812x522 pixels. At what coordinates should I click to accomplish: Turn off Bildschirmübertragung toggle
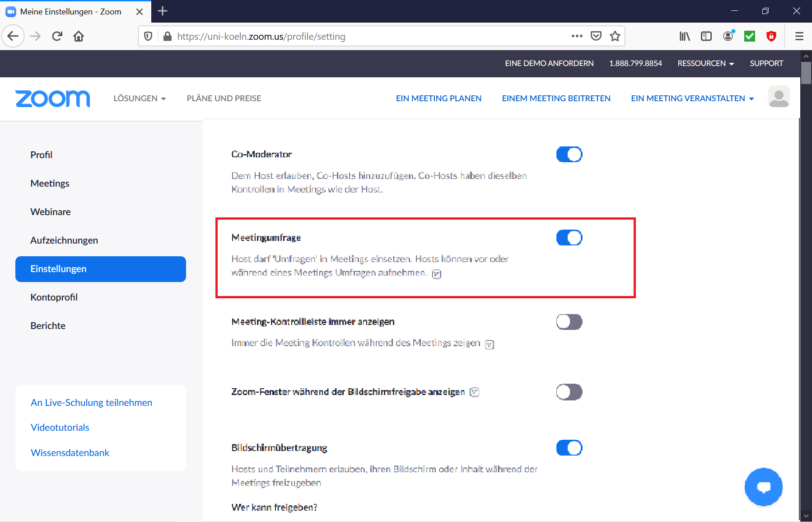(x=569, y=448)
